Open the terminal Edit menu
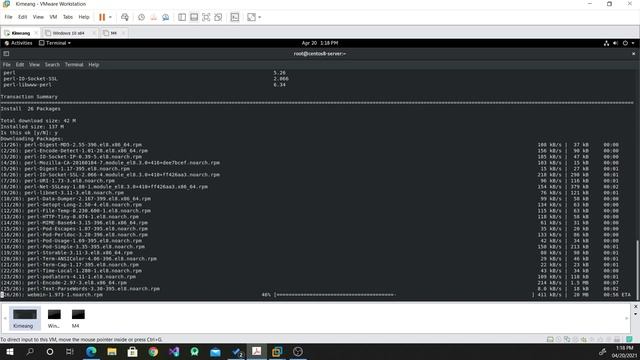The width and height of the screenshot is (640, 360). (x=20, y=64)
